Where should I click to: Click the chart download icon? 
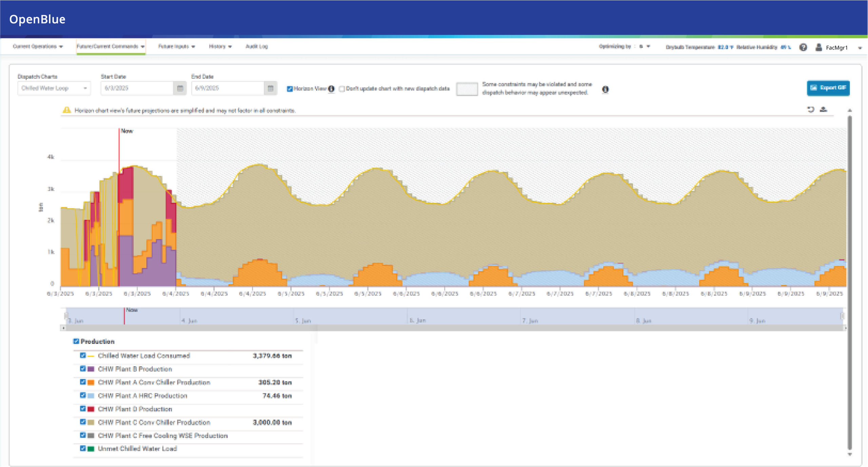pyautogui.click(x=823, y=109)
